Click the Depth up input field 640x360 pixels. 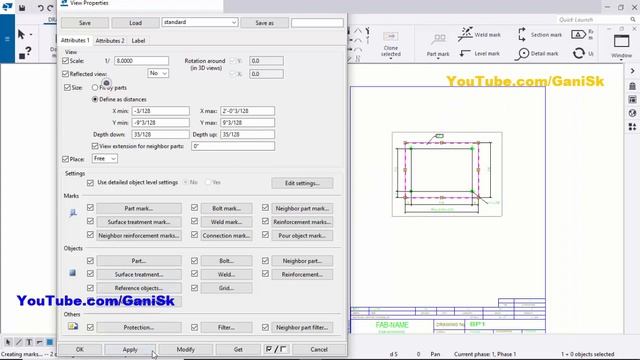(x=247, y=134)
